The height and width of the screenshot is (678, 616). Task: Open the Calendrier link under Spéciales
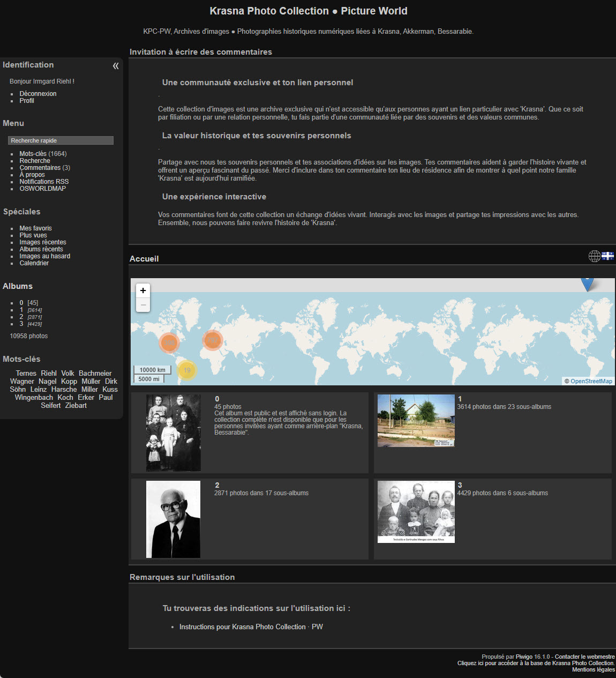pos(34,263)
